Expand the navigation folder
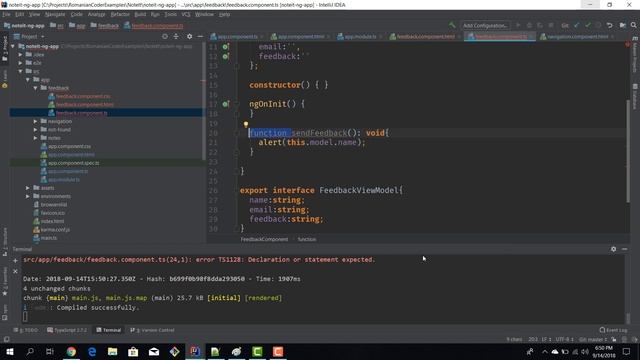 pyautogui.click(x=36, y=121)
